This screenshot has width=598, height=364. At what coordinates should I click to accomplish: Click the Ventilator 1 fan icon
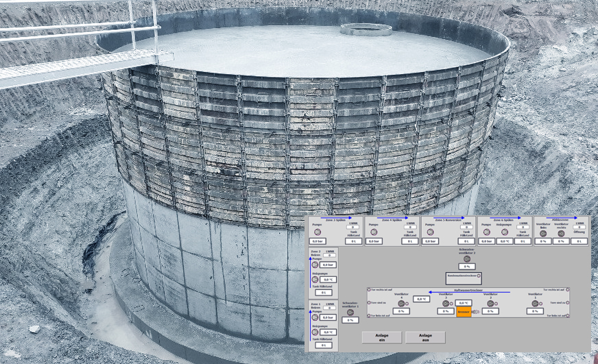pos(534,303)
